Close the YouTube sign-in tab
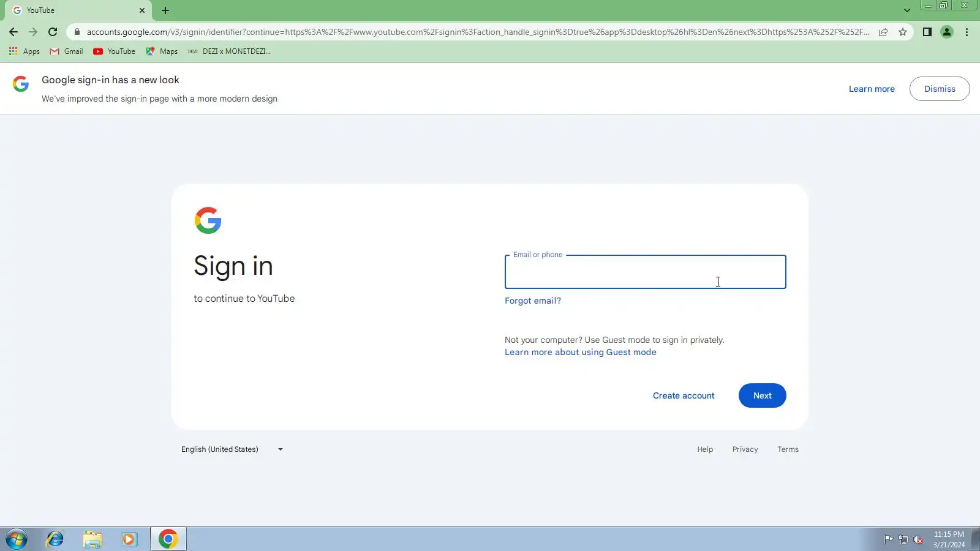980x551 pixels. (142, 10)
